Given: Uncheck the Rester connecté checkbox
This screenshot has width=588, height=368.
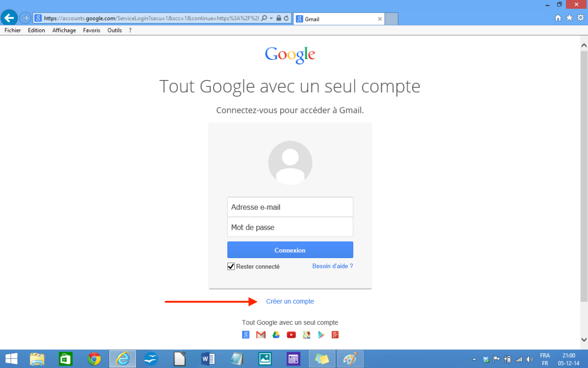Looking at the screenshot, I should tap(231, 266).
